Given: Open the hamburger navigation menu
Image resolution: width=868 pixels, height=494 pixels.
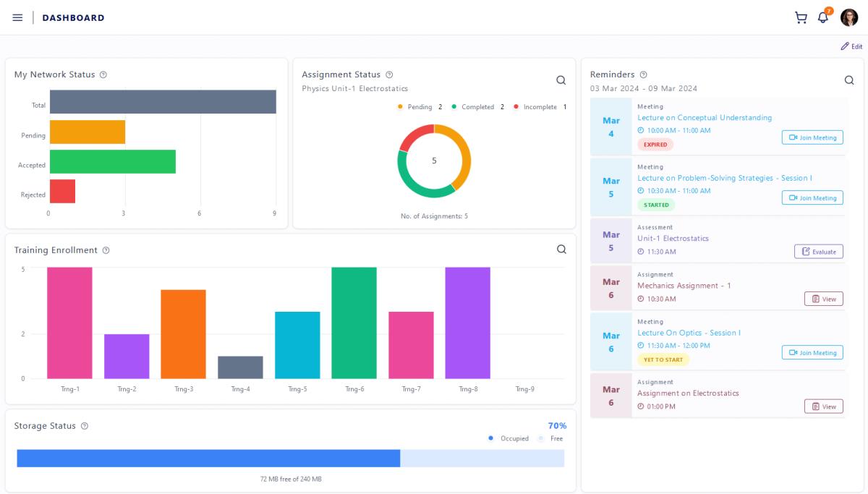Looking at the screenshot, I should 17,17.
